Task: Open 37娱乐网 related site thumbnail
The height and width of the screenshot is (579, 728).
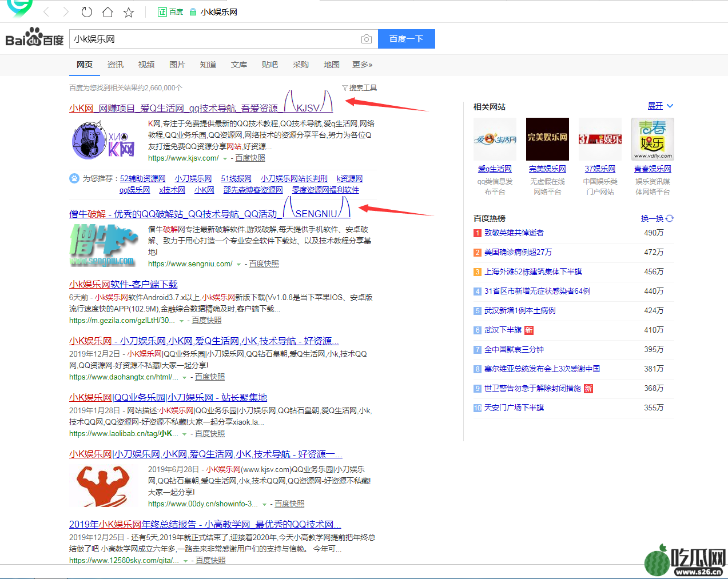Action: pyautogui.click(x=600, y=139)
